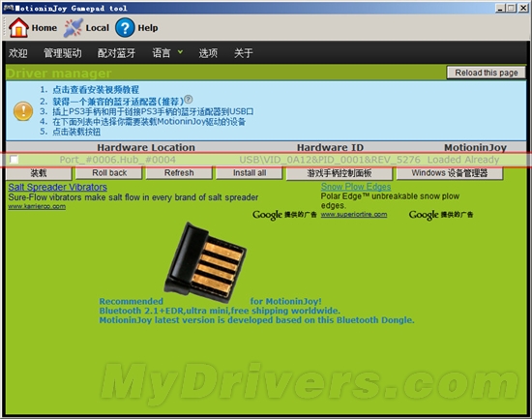Open the 欢迎 tab

pos(18,52)
